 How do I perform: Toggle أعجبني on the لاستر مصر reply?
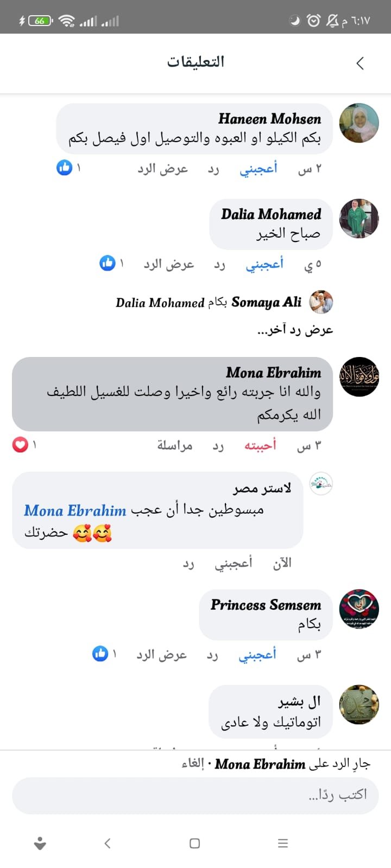(234, 564)
